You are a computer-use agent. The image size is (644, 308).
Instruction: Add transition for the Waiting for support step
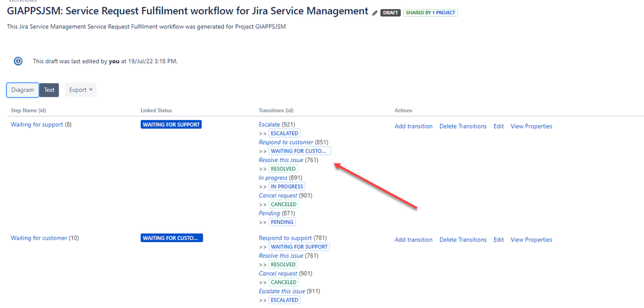[414, 127]
